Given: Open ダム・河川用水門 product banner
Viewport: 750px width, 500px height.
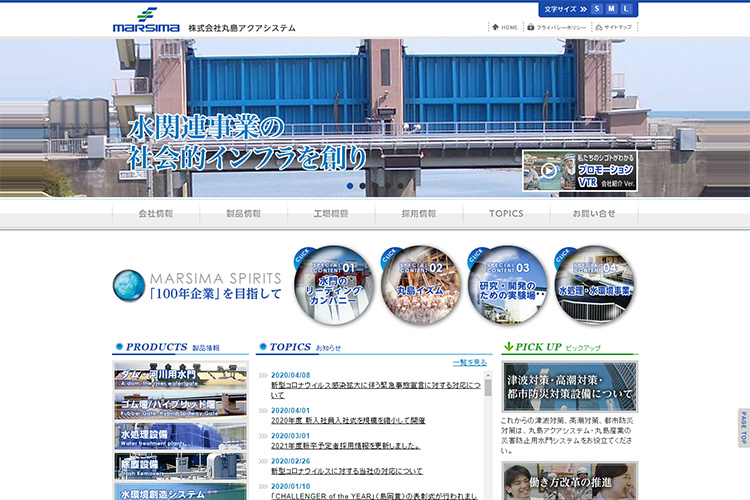Looking at the screenshot, I should 180,376.
